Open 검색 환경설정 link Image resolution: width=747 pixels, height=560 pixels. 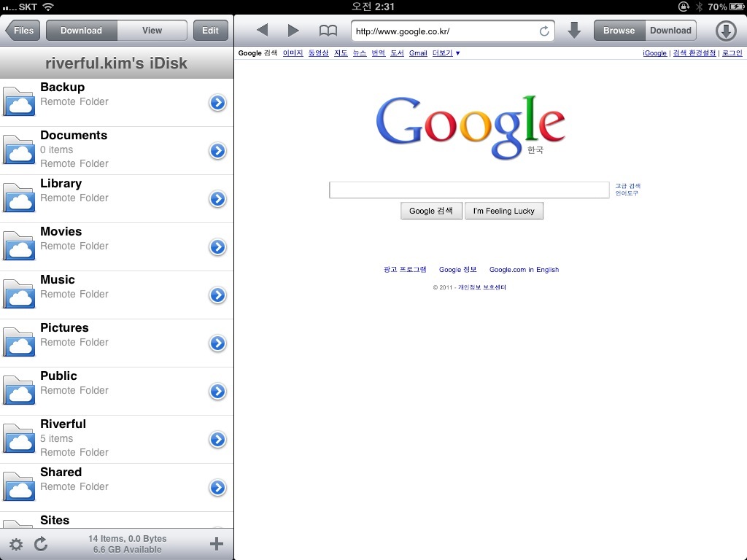(694, 52)
